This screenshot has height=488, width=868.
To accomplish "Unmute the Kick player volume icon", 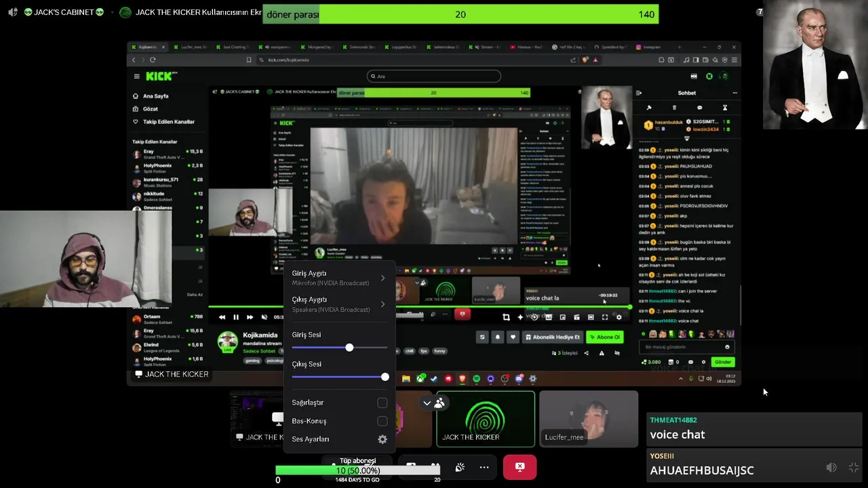I will pos(264,317).
